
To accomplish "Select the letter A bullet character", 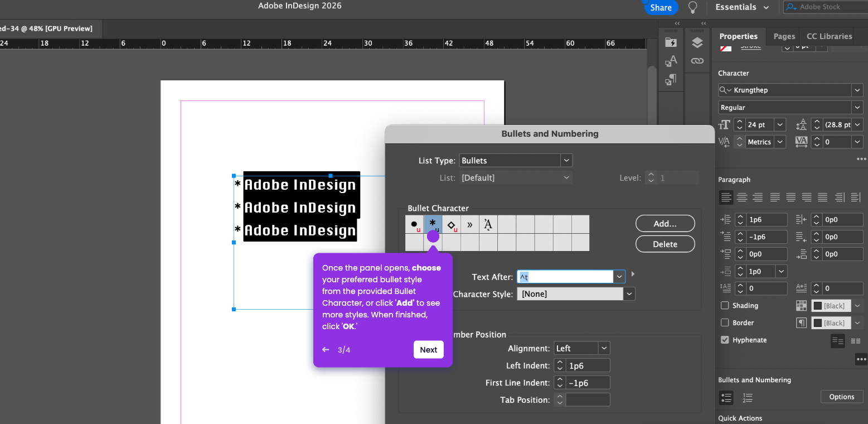I will coord(488,224).
